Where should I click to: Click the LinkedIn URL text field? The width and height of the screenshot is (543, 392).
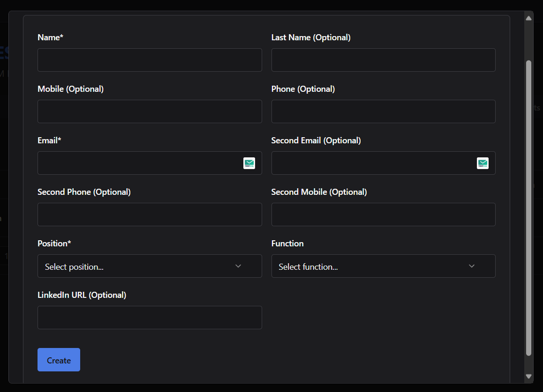[x=150, y=318]
